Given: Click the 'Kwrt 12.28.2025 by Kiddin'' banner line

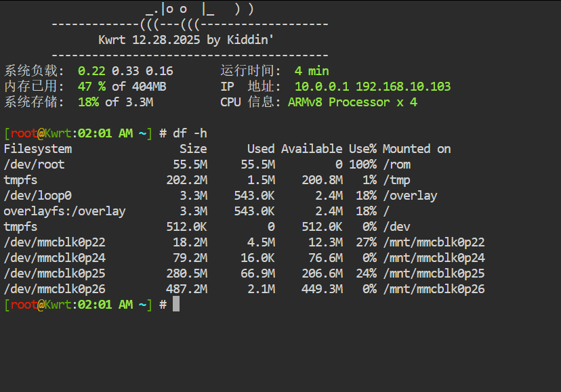Looking at the screenshot, I should pos(186,40).
